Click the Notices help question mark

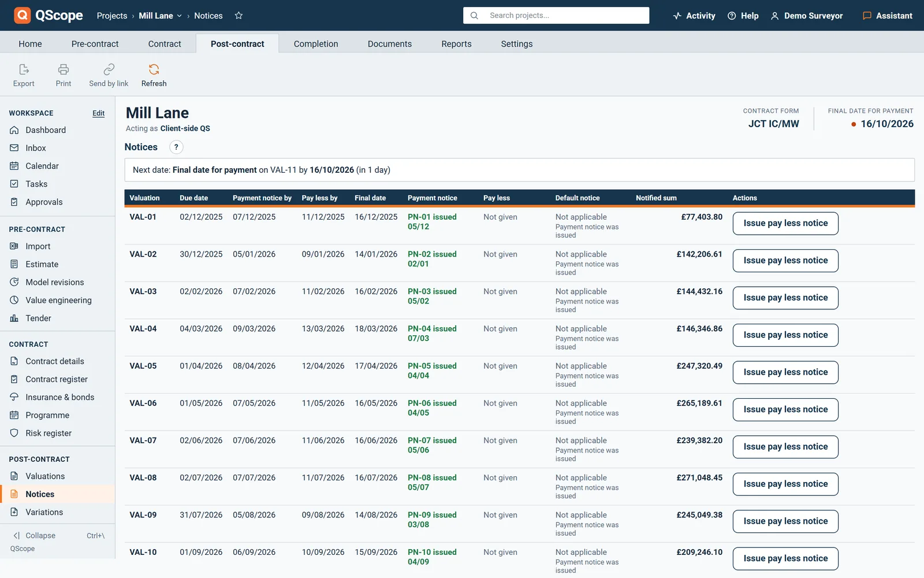point(176,147)
